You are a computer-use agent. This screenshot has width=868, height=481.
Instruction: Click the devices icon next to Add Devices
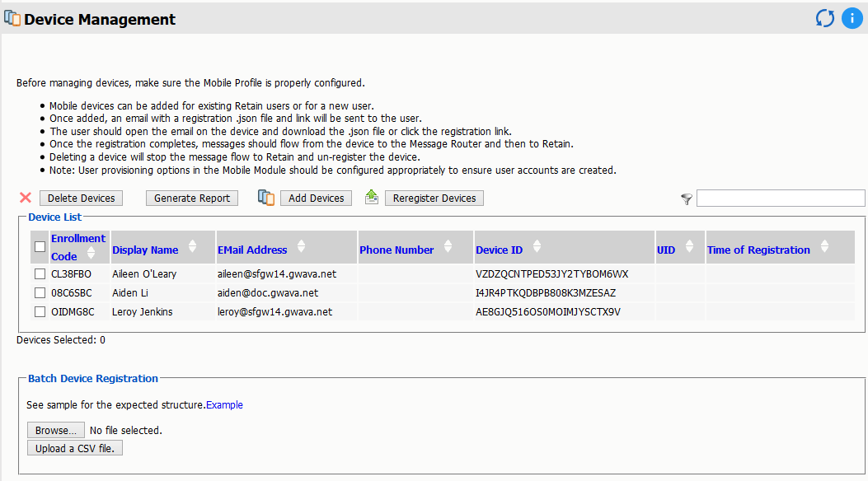tap(265, 198)
